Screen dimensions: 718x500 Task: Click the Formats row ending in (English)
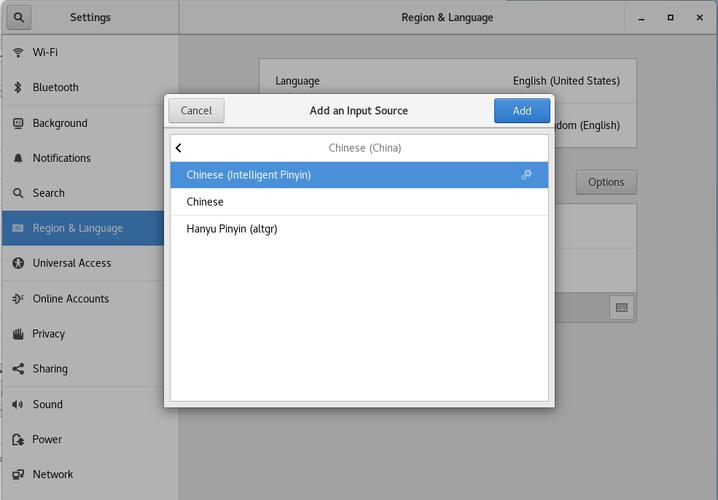click(x=595, y=125)
